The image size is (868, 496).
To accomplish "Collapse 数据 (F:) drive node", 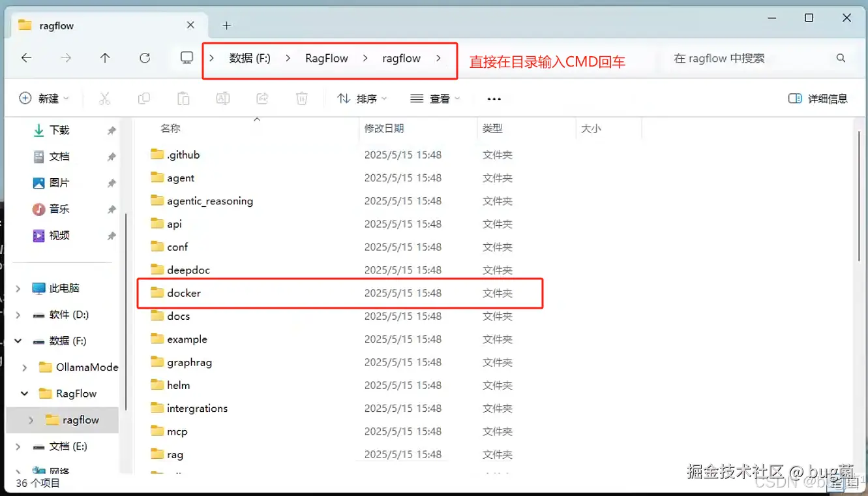I will click(18, 341).
